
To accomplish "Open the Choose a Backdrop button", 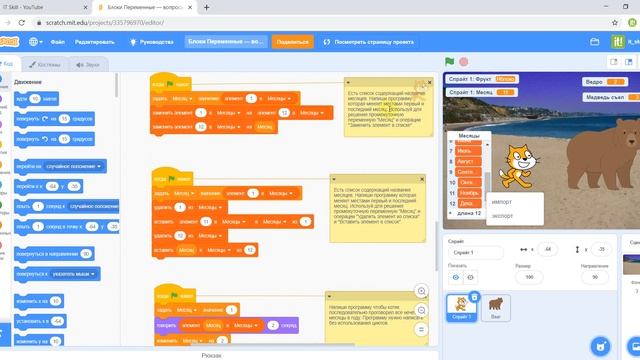I will tap(634, 347).
